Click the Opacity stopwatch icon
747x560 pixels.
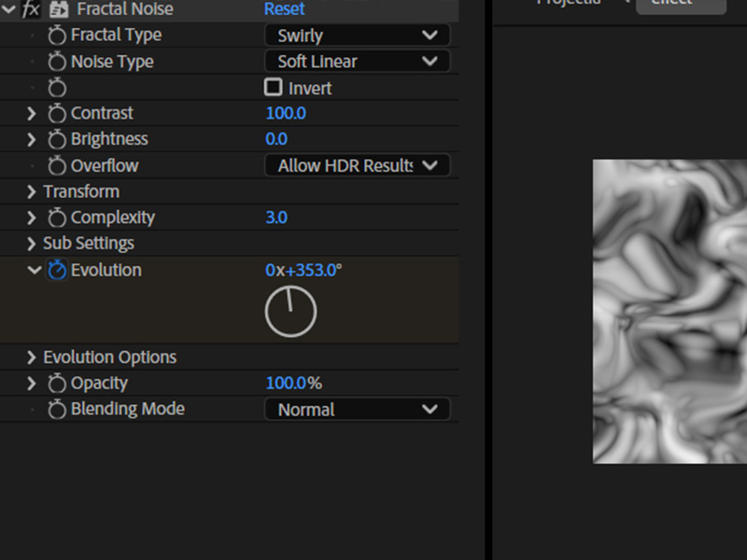tap(56, 383)
